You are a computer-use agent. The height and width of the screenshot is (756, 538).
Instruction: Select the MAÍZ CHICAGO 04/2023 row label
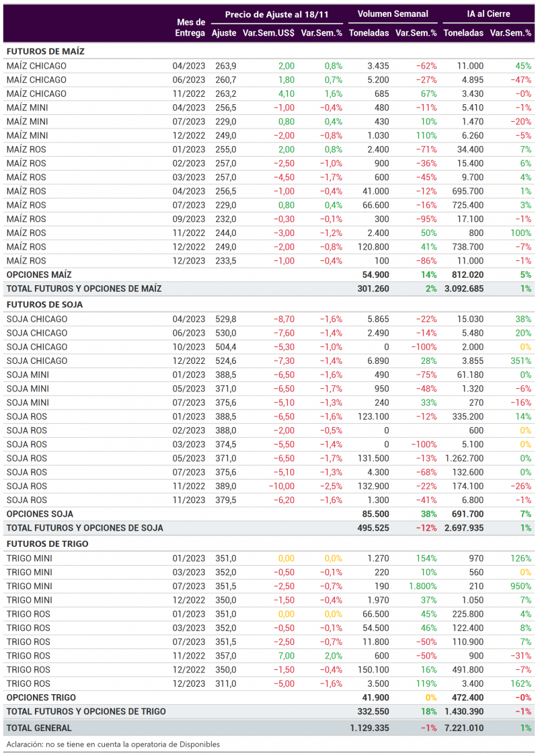(36, 66)
